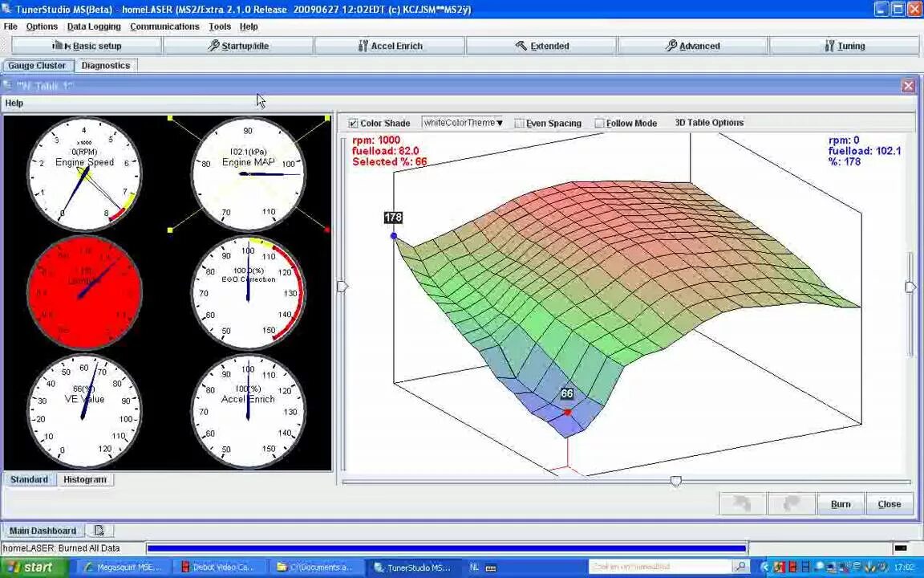Image resolution: width=924 pixels, height=578 pixels.
Task: Switch to the Histogram tab
Action: tap(85, 479)
